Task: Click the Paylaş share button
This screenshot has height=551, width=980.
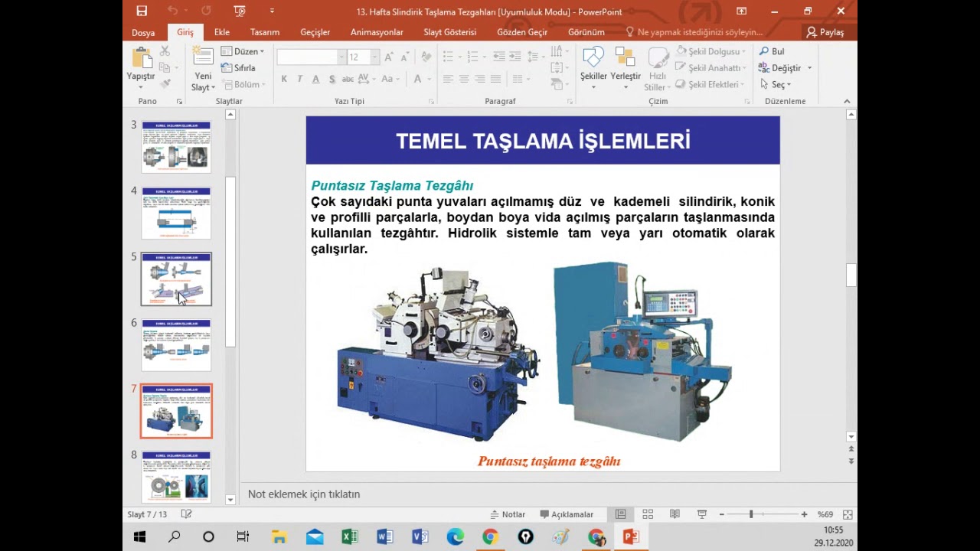Action: point(825,32)
